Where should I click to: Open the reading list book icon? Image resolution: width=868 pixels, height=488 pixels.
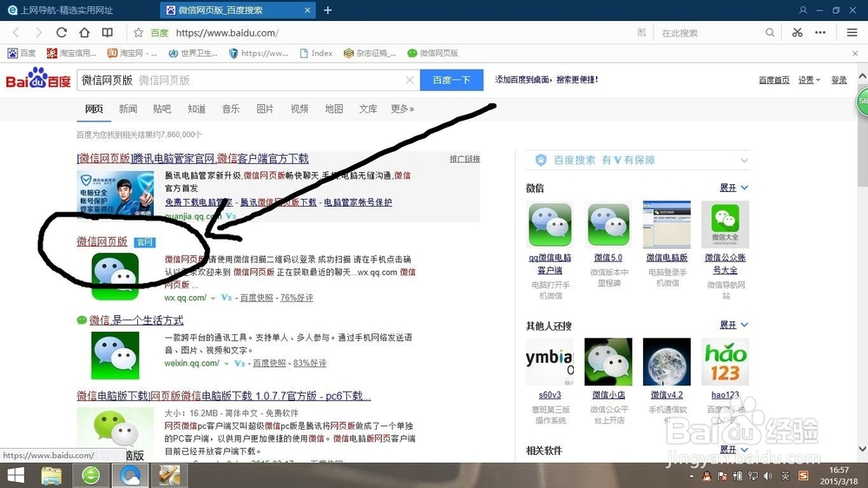[x=108, y=33]
